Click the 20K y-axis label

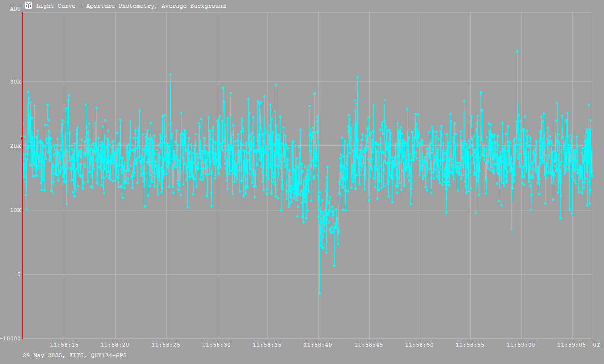tap(16, 146)
